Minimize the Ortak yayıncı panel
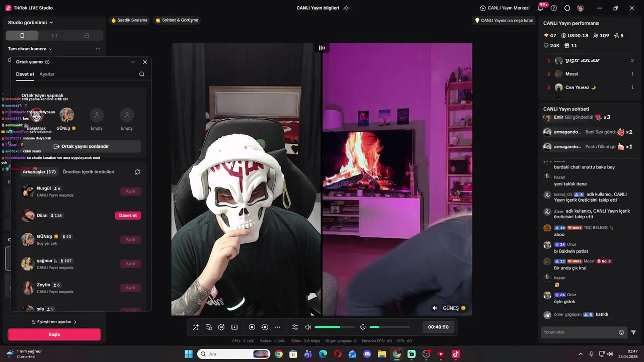The height and width of the screenshot is (362, 644). (x=133, y=62)
